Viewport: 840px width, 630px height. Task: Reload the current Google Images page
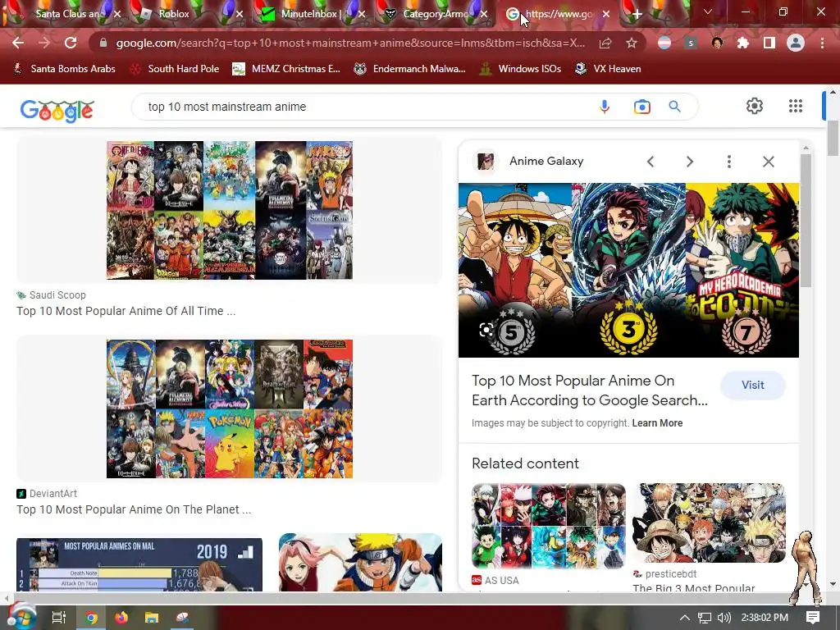[x=71, y=43]
